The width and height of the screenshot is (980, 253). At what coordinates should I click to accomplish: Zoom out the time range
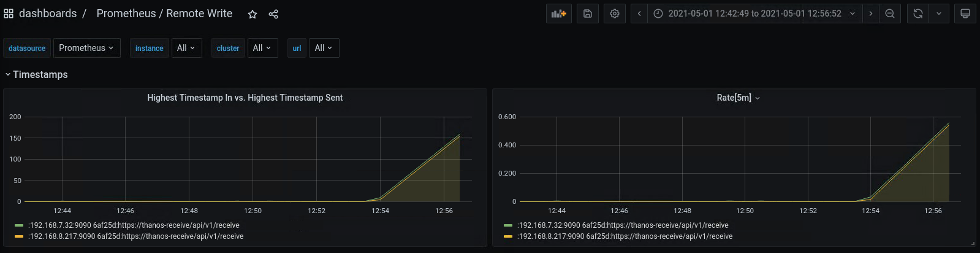[890, 14]
